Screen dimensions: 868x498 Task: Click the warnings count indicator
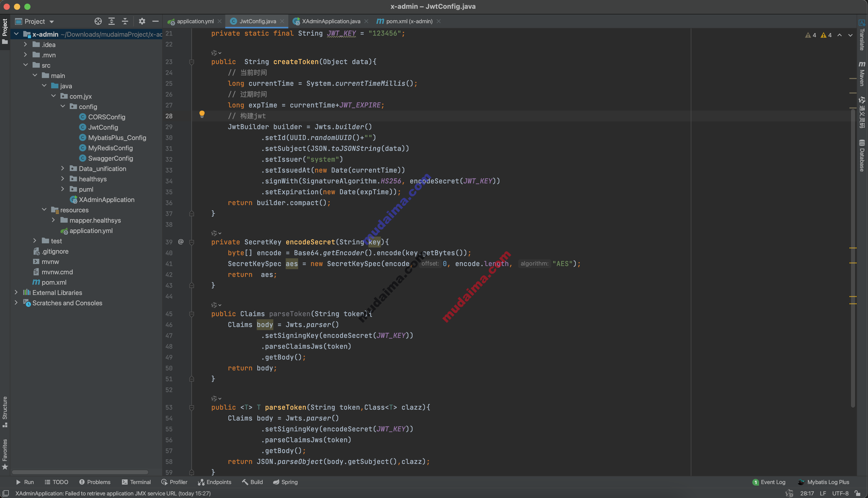[x=819, y=35]
